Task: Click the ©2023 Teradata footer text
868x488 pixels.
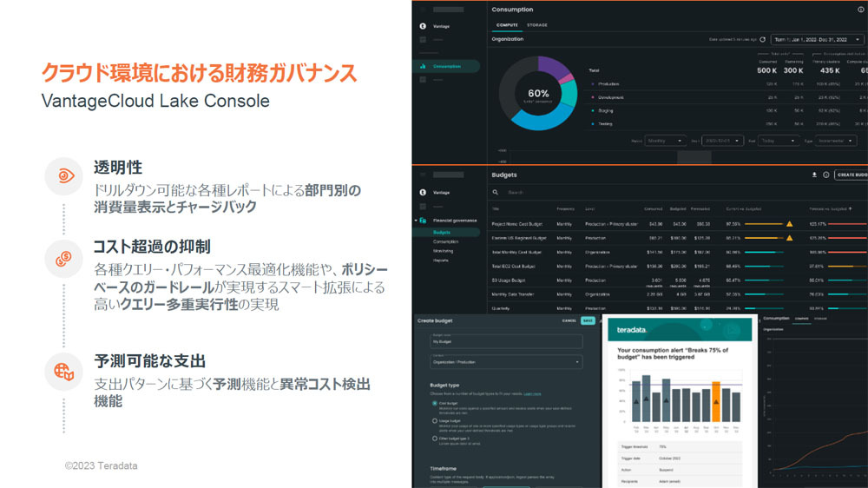Action: [x=101, y=465]
